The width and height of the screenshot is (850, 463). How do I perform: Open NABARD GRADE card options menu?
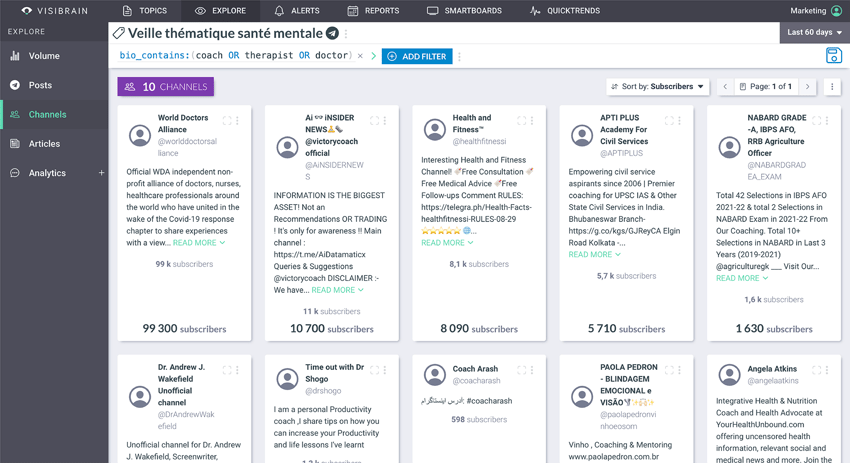tap(827, 121)
